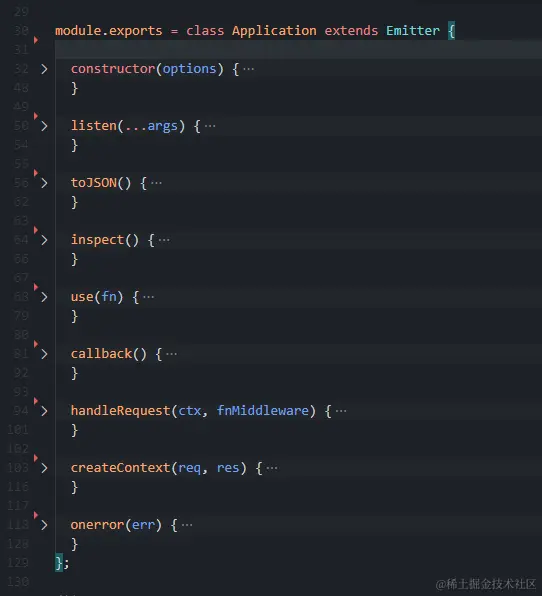Viewport: 542px width, 596px height.
Task: Click the red gutter marker above constructor line
Action: (x=36, y=40)
